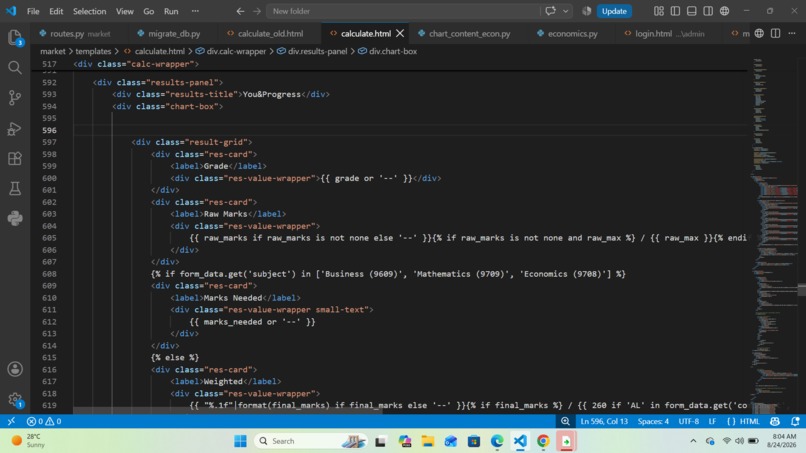Click the vertical scrollbar thumb of the editor
This screenshot has height=453, width=806.
[x=801, y=289]
